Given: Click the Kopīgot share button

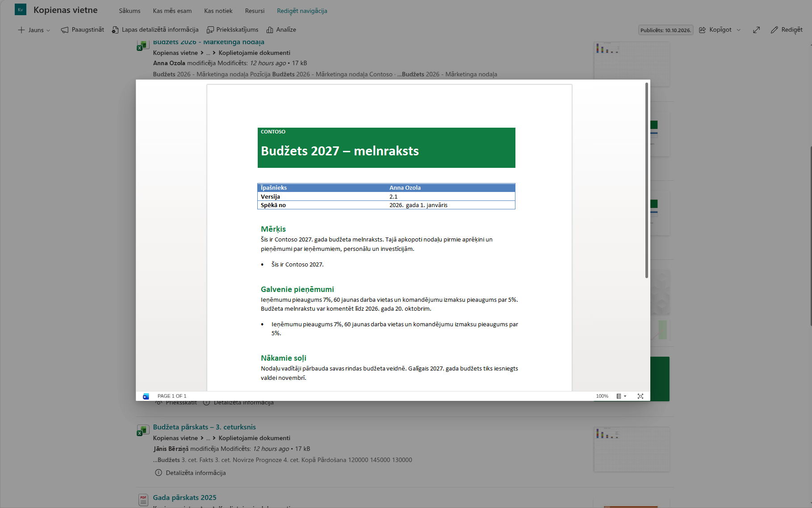Looking at the screenshot, I should click(x=715, y=30).
